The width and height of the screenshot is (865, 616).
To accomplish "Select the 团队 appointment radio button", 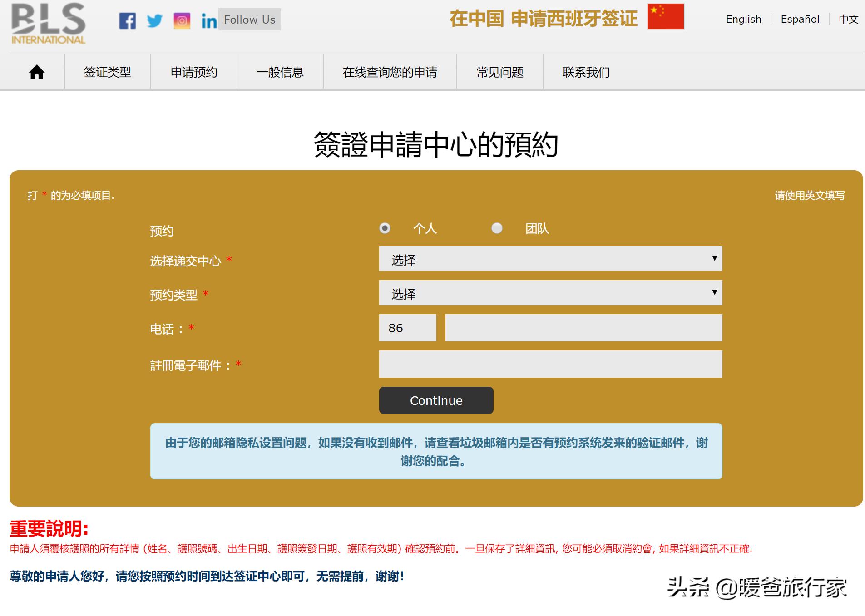I will (497, 229).
